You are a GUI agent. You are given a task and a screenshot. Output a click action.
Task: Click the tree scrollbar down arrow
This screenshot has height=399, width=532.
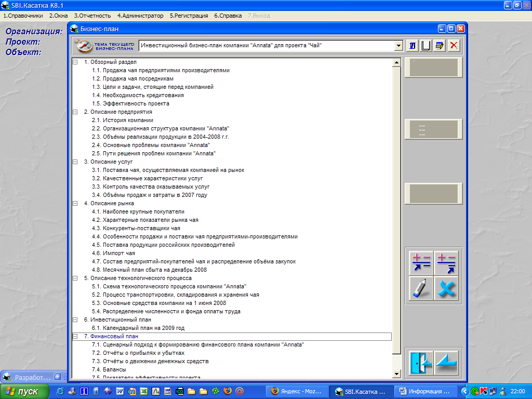[x=396, y=374]
